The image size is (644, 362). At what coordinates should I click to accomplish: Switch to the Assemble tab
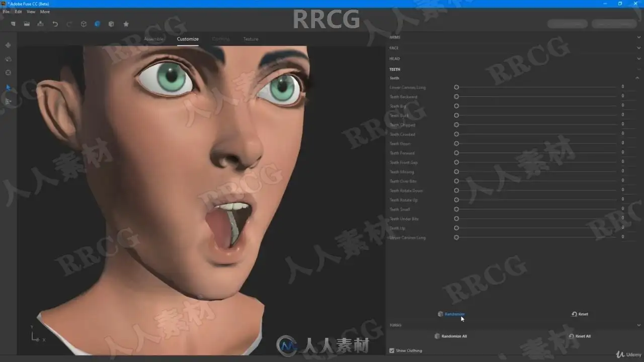154,39
